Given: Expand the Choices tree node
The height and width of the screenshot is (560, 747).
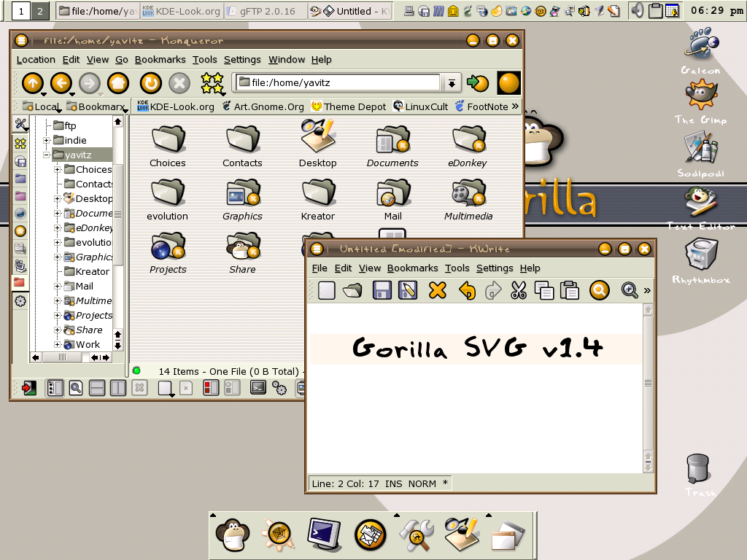Looking at the screenshot, I should coord(57,169).
